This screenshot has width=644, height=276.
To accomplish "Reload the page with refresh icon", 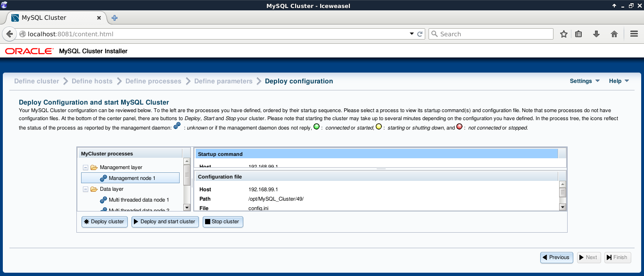I will pyautogui.click(x=420, y=34).
